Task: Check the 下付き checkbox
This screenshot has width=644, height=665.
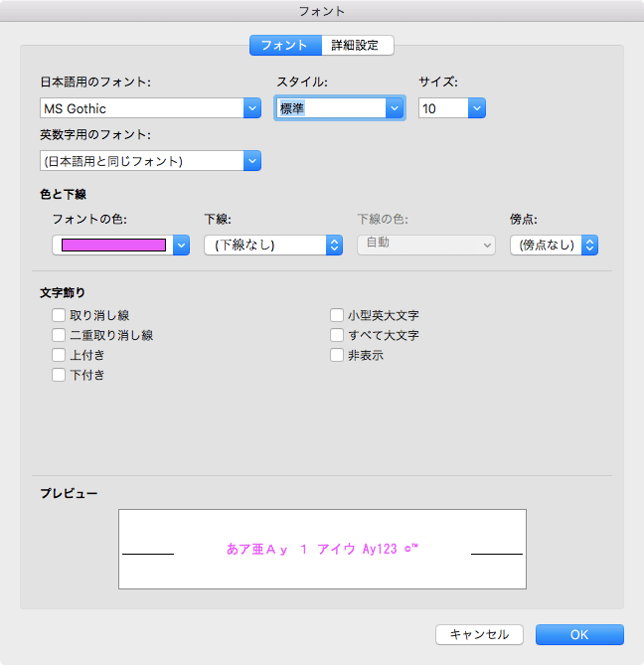Action: [x=59, y=376]
